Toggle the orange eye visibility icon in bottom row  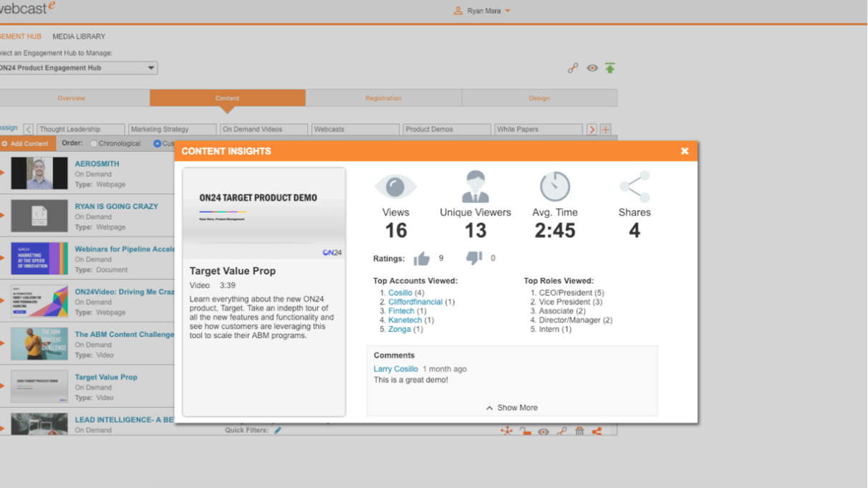544,431
